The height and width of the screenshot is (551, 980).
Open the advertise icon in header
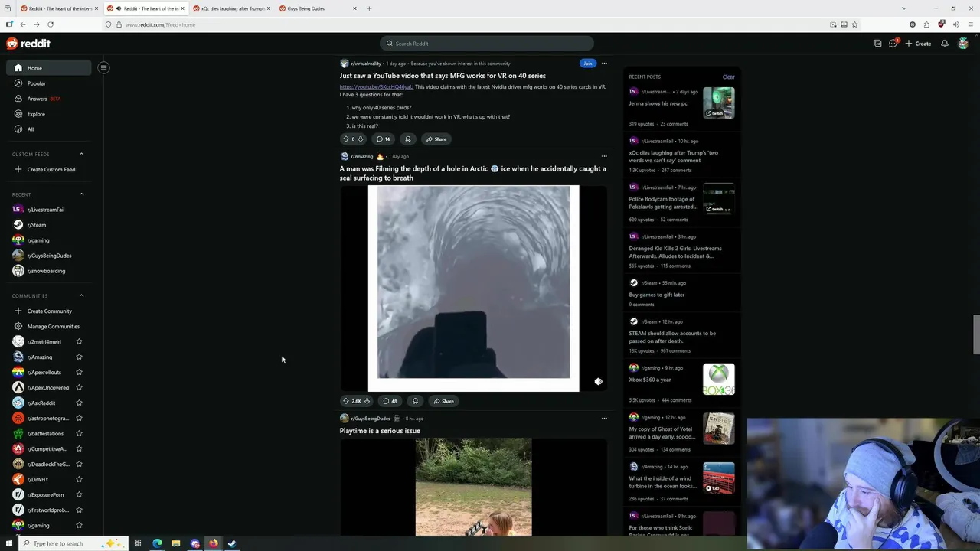877,44
